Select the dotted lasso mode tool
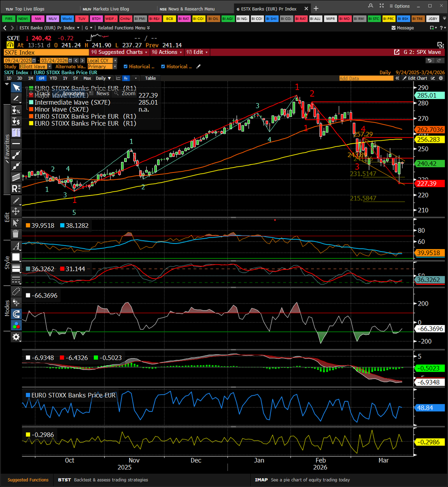 16,291
